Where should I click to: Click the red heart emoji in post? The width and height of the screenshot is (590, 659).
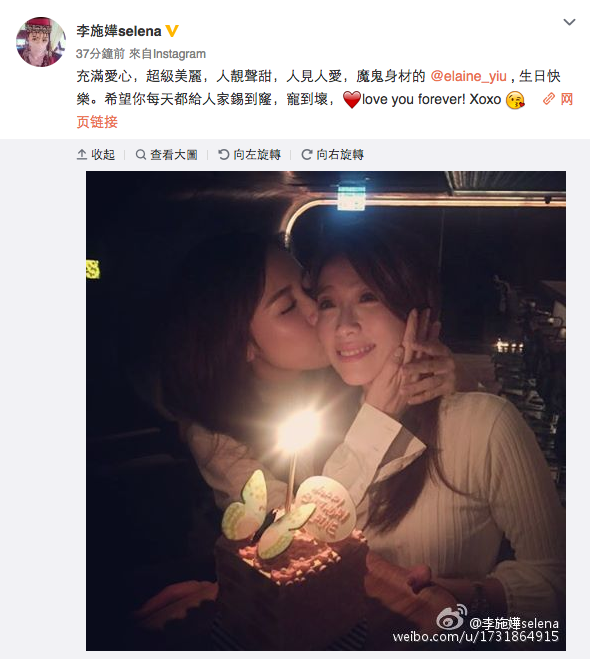click(x=352, y=100)
